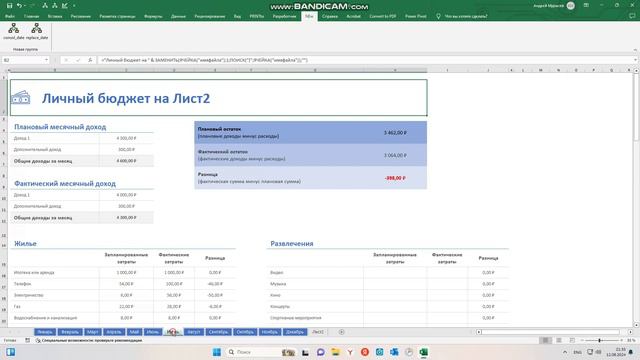Switch to the Август sheet tab
Image resolution: width=640 pixels, height=360 pixels.
193,332
